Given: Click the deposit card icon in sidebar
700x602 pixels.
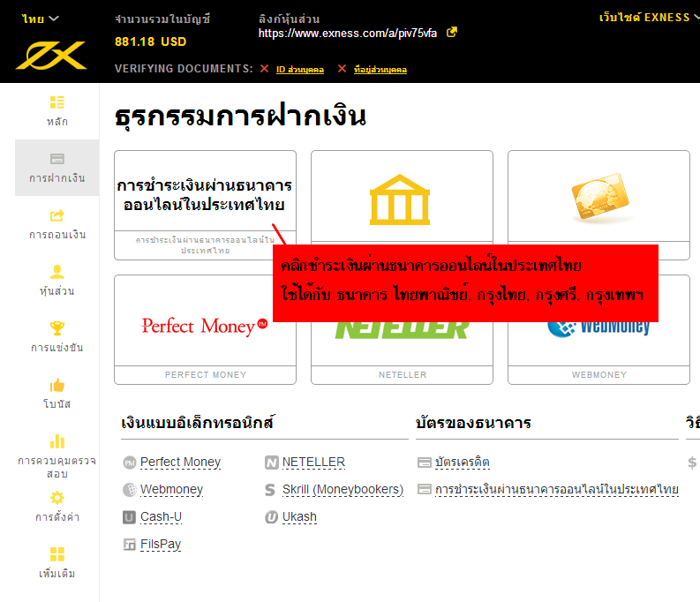Looking at the screenshot, I should 57,158.
